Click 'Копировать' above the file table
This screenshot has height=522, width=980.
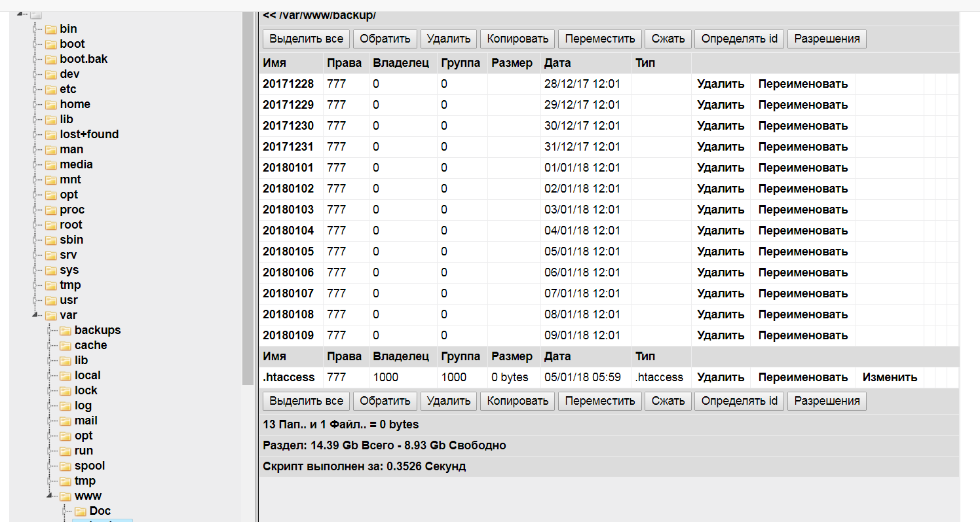tap(518, 39)
